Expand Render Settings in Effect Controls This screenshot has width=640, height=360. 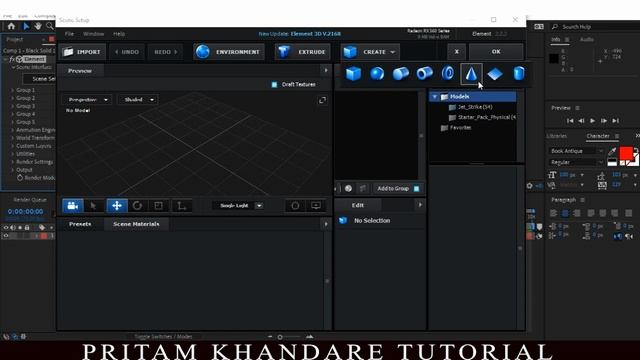(13, 162)
